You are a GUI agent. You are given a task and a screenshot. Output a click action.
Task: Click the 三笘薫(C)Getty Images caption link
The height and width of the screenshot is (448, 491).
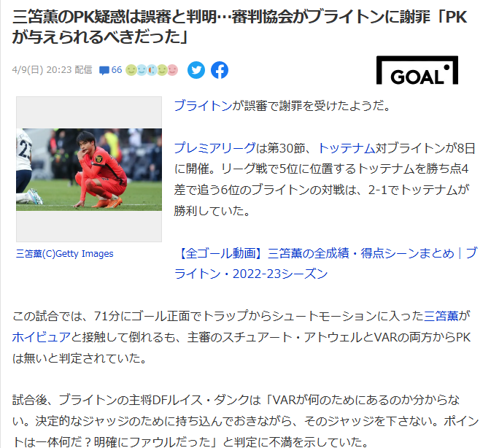coord(64,254)
